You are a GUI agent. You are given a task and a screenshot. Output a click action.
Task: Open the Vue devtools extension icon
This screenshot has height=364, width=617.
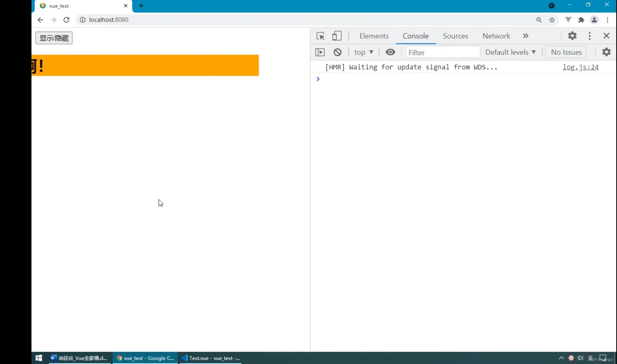pyautogui.click(x=568, y=20)
